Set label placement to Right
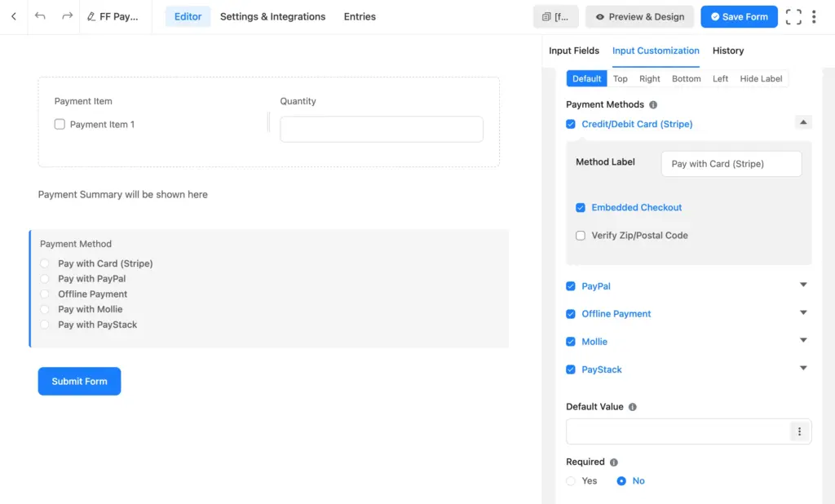The height and width of the screenshot is (504, 835). (649, 79)
